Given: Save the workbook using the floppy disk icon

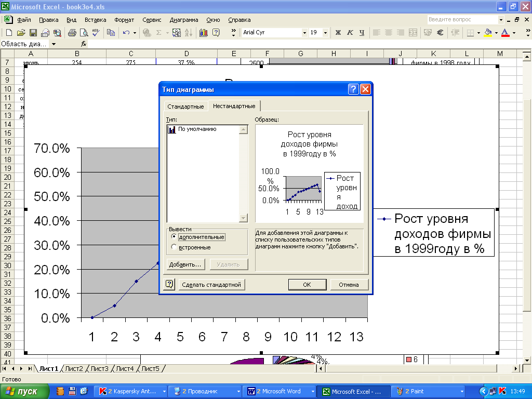Looking at the screenshot, I should tap(33, 33).
